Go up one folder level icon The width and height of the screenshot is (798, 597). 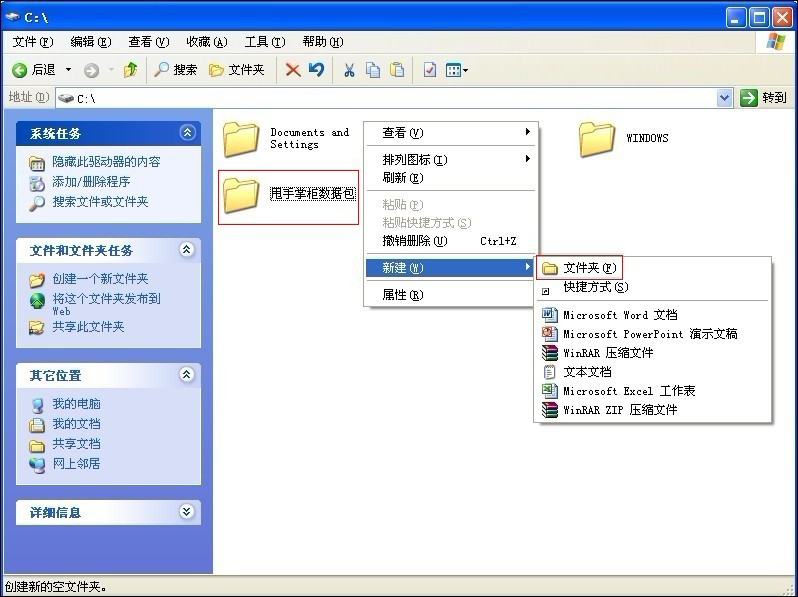(x=131, y=70)
